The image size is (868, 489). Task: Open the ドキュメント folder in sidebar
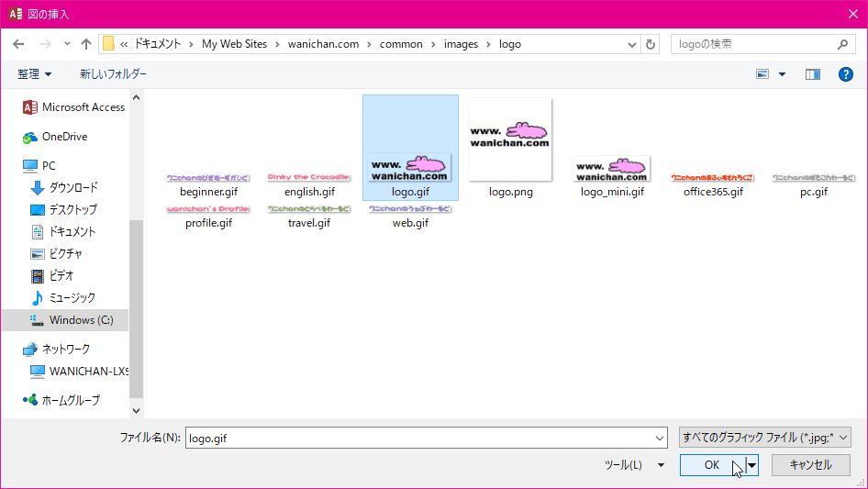point(62,232)
